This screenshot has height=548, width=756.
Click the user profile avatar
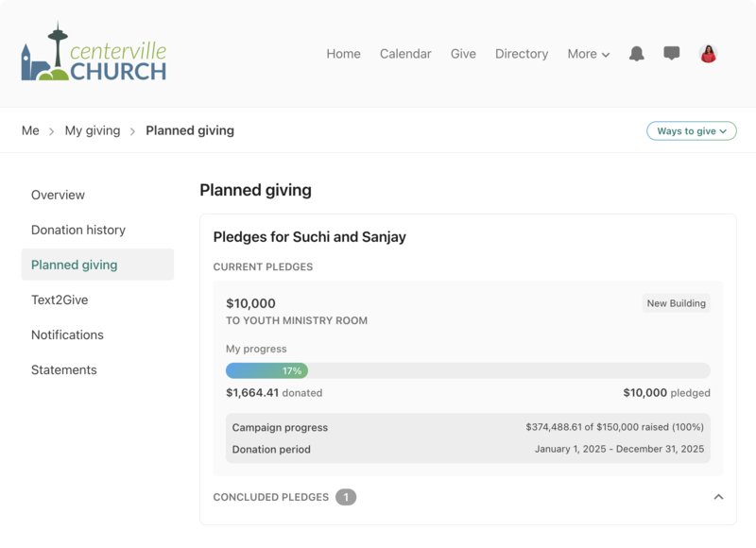coord(708,54)
